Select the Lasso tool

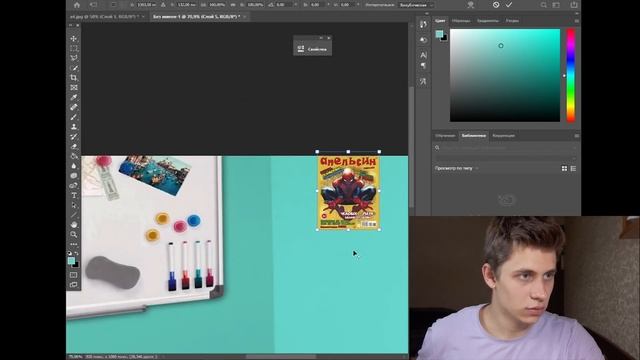[74, 58]
